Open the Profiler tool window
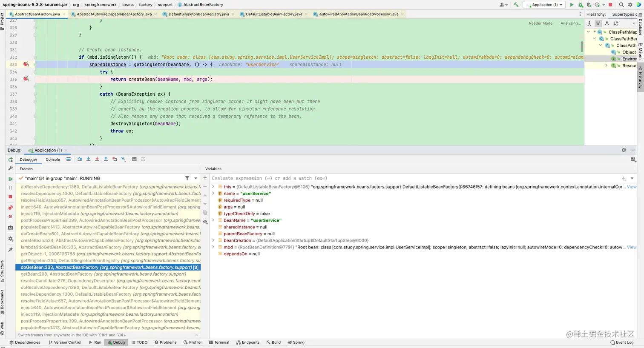 (x=193, y=342)
